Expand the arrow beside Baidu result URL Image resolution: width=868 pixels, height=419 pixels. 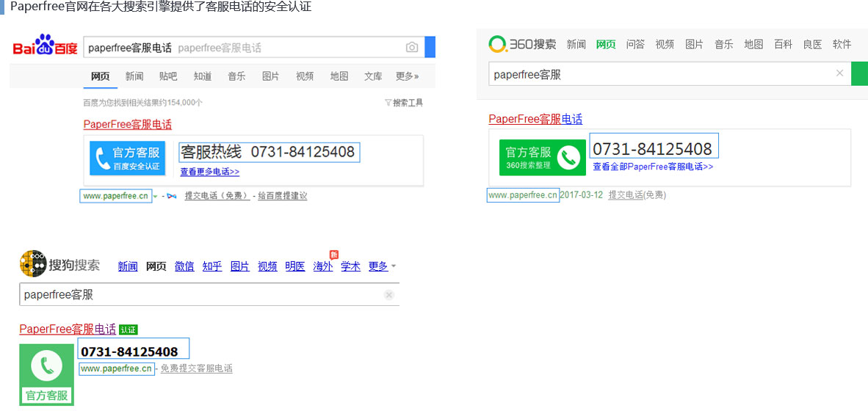click(155, 196)
